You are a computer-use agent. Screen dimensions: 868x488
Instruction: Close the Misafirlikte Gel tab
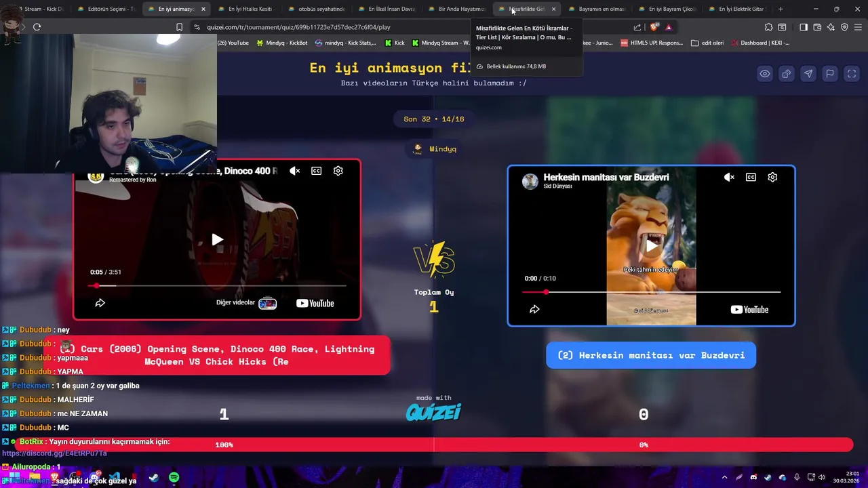(x=553, y=9)
